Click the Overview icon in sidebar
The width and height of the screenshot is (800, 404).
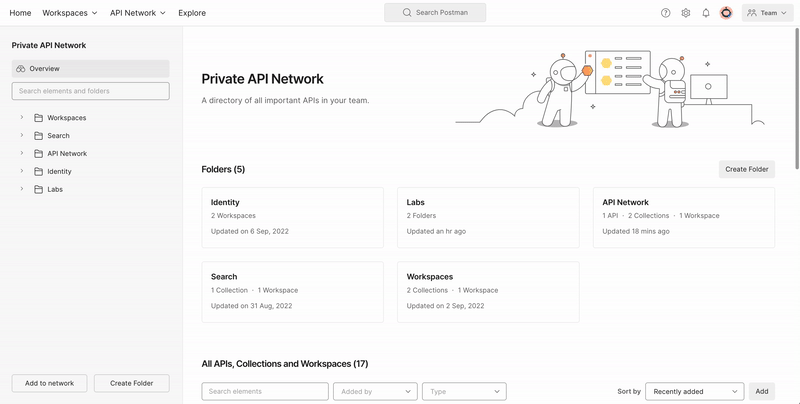point(20,69)
